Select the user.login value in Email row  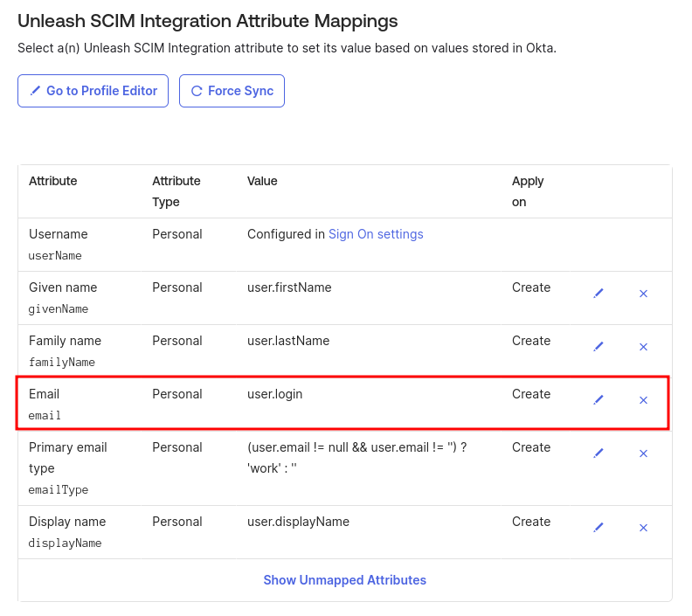click(x=274, y=394)
